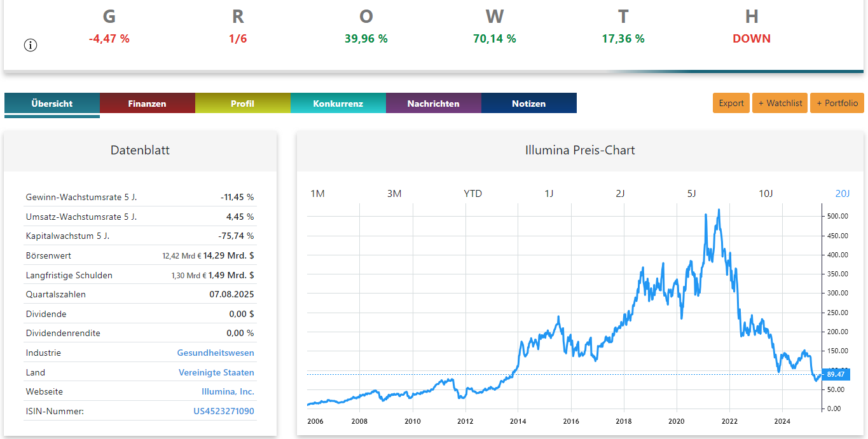
Task: Choose the 1J chart range
Action: click(549, 193)
